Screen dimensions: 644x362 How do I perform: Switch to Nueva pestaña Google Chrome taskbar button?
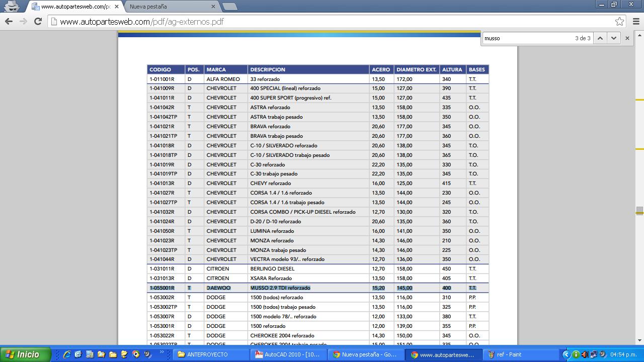click(x=367, y=354)
